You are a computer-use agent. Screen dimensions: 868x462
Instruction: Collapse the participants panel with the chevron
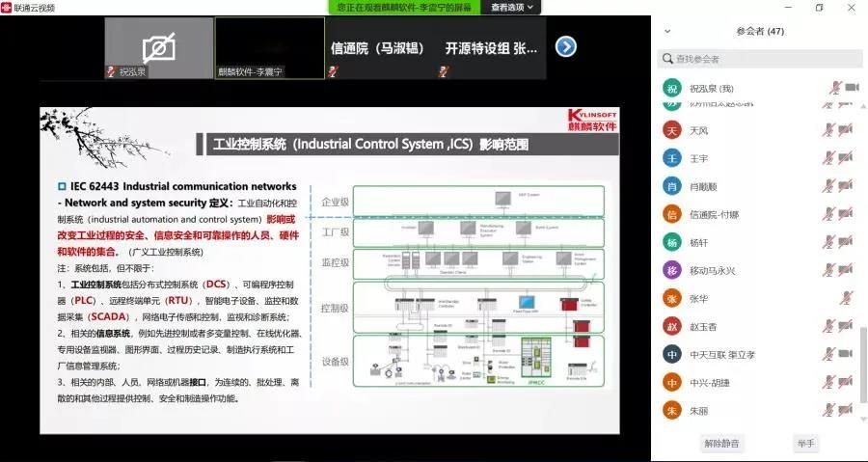pyautogui.click(x=667, y=31)
